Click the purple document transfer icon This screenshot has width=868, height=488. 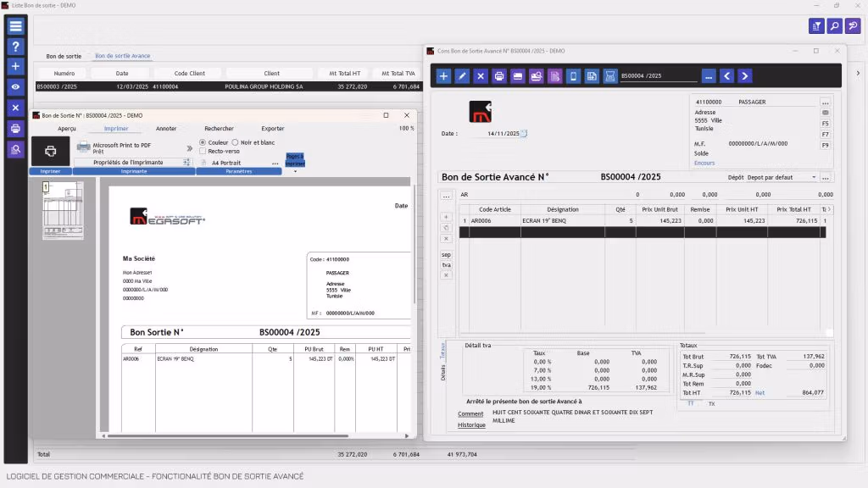[x=554, y=75]
